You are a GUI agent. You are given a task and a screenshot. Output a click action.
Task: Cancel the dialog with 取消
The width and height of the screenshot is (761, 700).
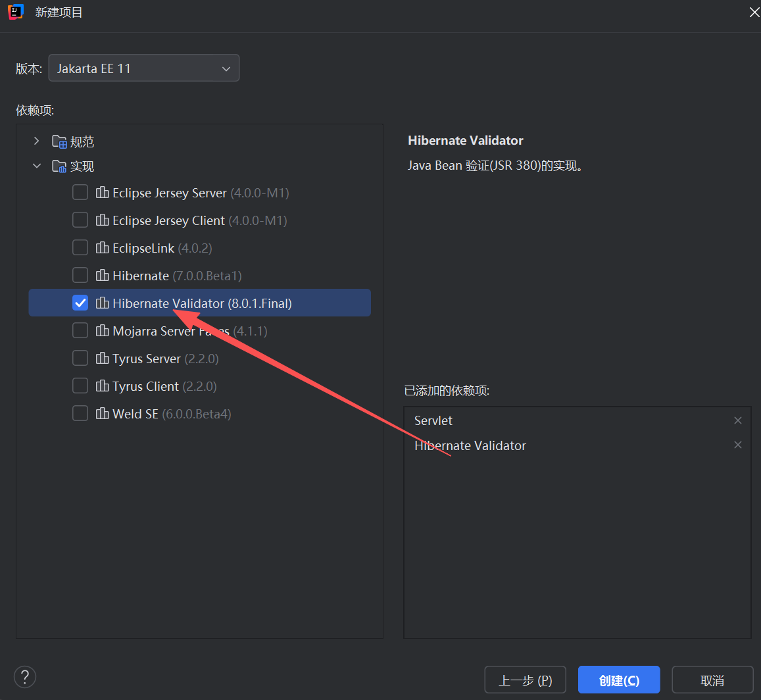[712, 680]
